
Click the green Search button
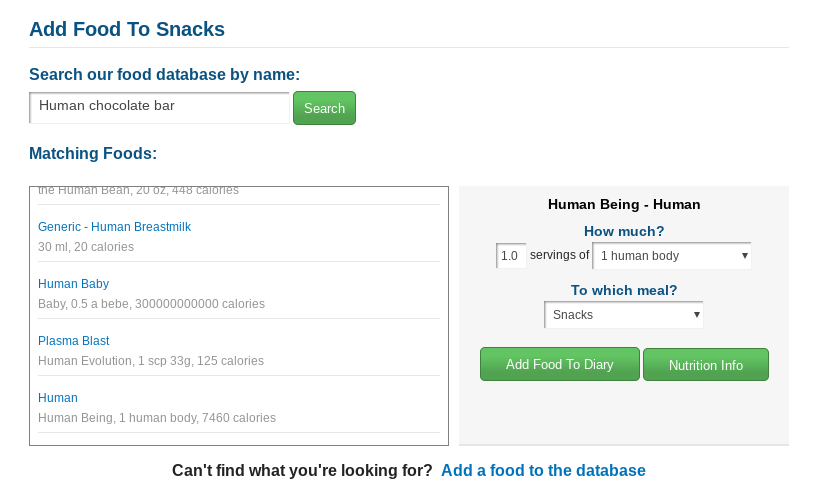[324, 108]
